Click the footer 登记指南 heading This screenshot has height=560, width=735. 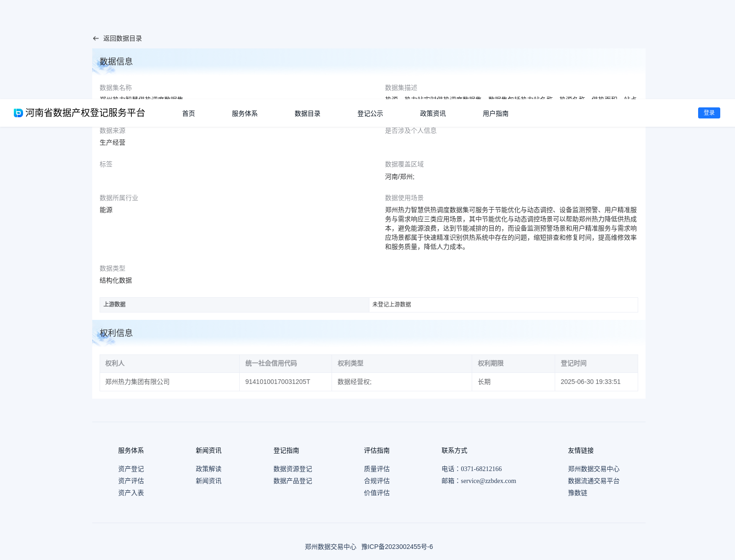tap(286, 450)
